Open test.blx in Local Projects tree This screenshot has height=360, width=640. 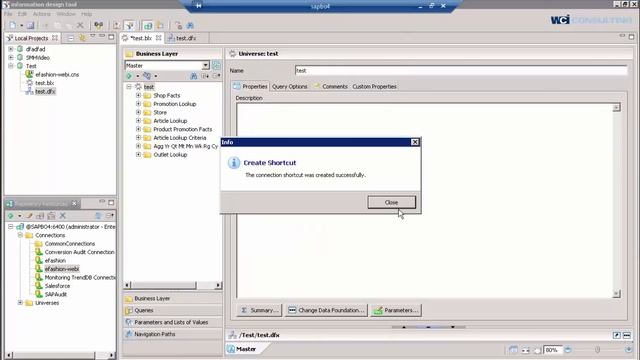44,83
